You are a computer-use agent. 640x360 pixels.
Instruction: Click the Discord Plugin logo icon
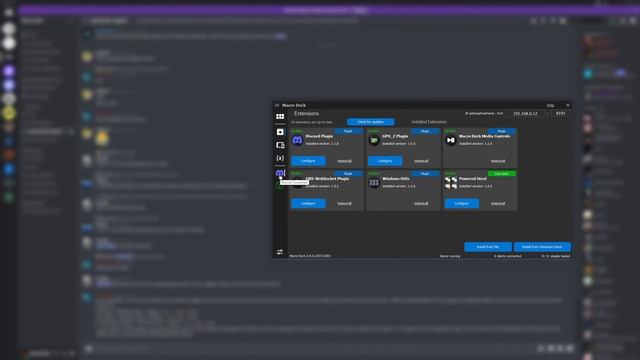[298, 140]
